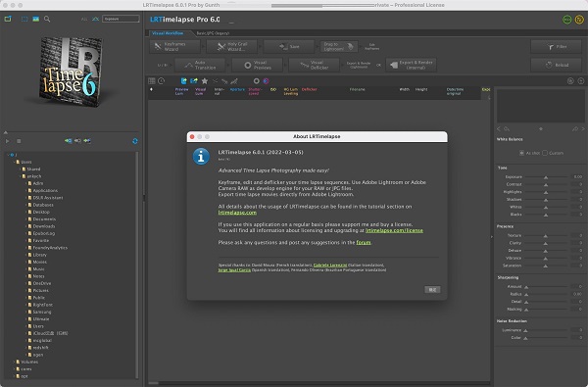Click the picture thumbnail icon in top-left toolbar
The image size is (588, 387).
pyautogui.click(x=35, y=19)
